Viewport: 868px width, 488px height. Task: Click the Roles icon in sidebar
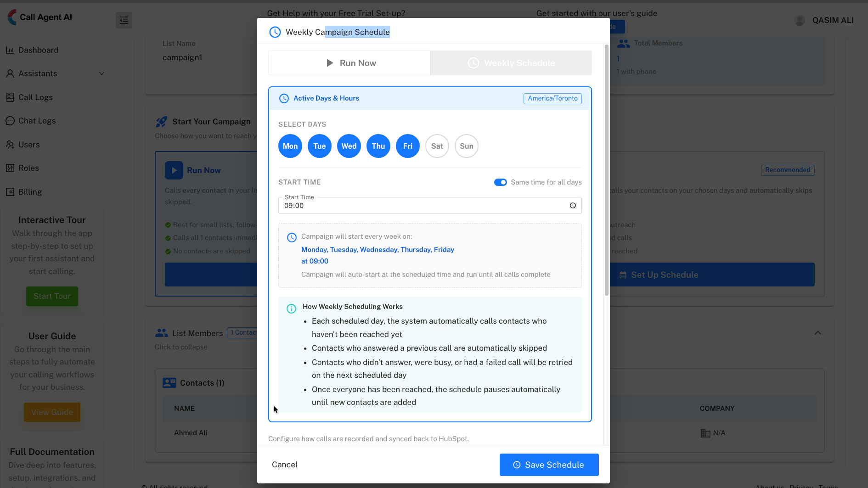click(10, 168)
